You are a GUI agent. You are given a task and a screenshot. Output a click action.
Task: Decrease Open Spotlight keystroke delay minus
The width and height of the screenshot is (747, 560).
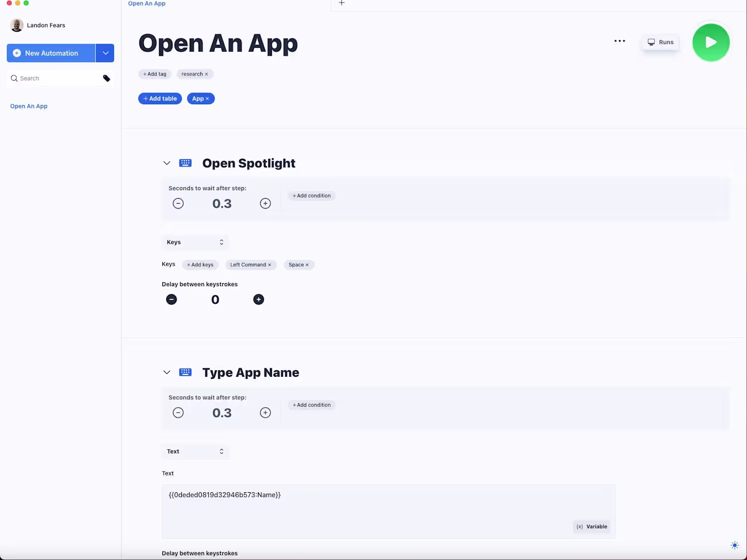171,299
